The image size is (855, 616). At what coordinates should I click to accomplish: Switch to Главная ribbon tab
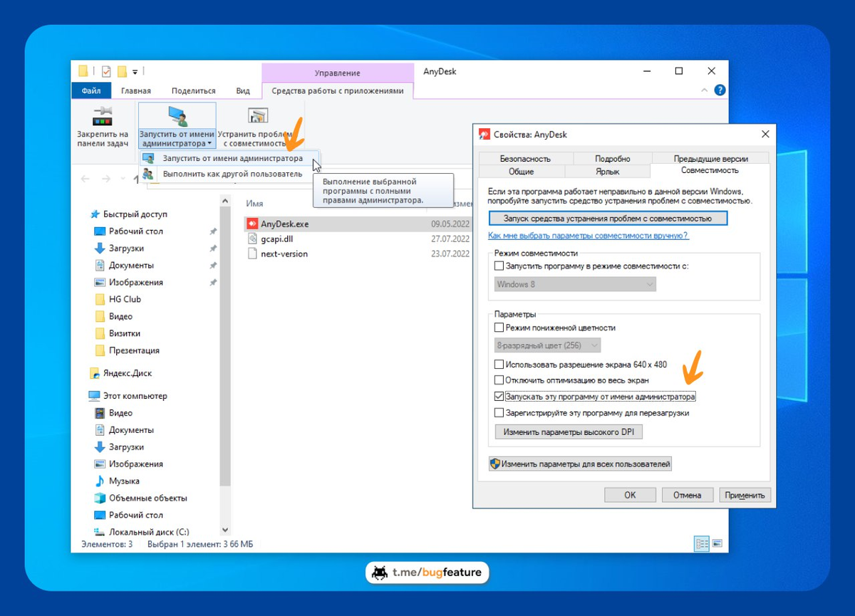[x=136, y=90]
